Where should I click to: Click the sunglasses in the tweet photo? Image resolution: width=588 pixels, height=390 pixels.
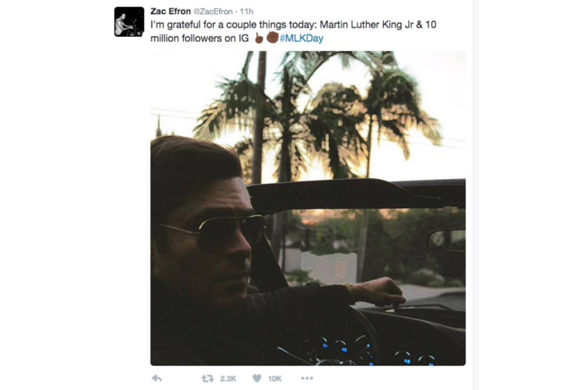pyautogui.click(x=214, y=231)
